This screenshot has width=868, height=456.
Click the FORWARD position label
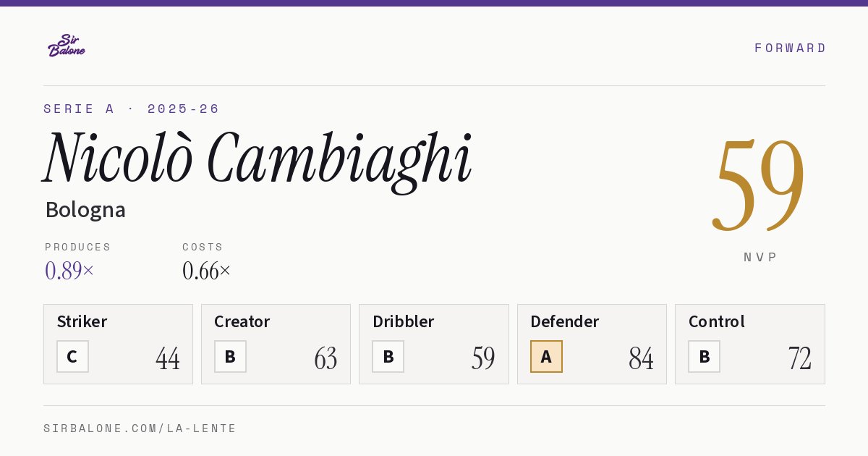(x=790, y=48)
